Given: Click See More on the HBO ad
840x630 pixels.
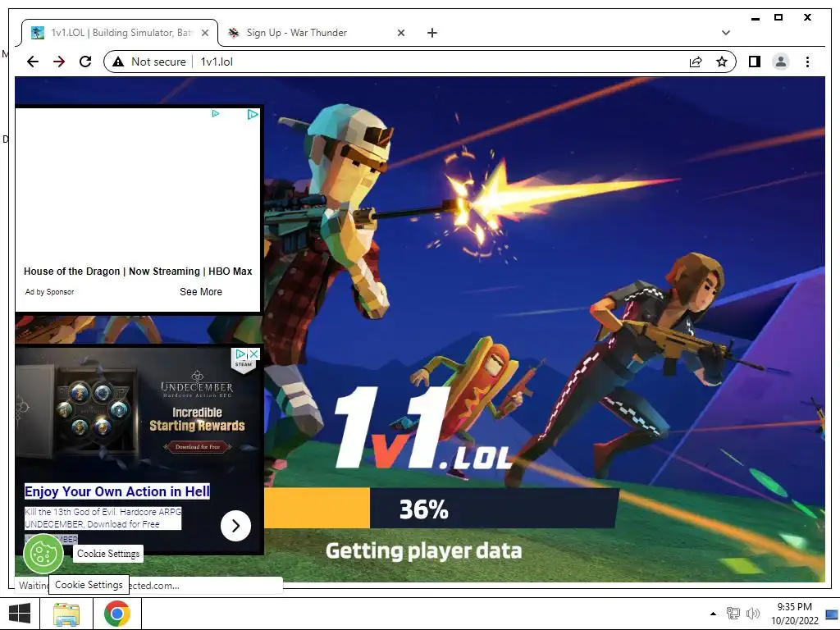Looking at the screenshot, I should [x=201, y=291].
